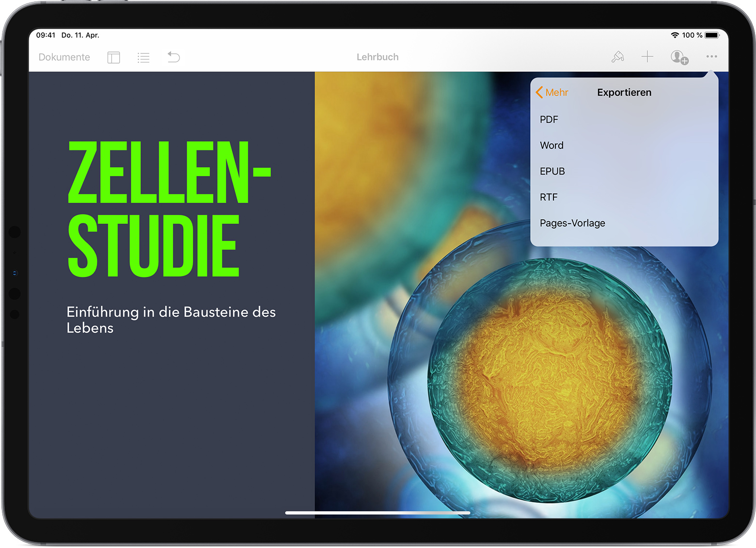Open the page thumbnails view options icon
756x548 pixels.
(x=113, y=58)
